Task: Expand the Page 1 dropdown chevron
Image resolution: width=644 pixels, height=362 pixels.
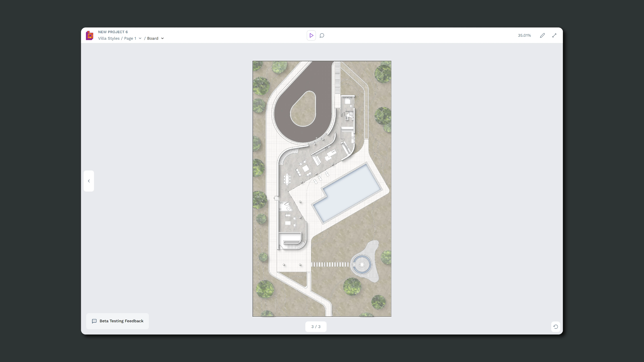Action: (140, 38)
